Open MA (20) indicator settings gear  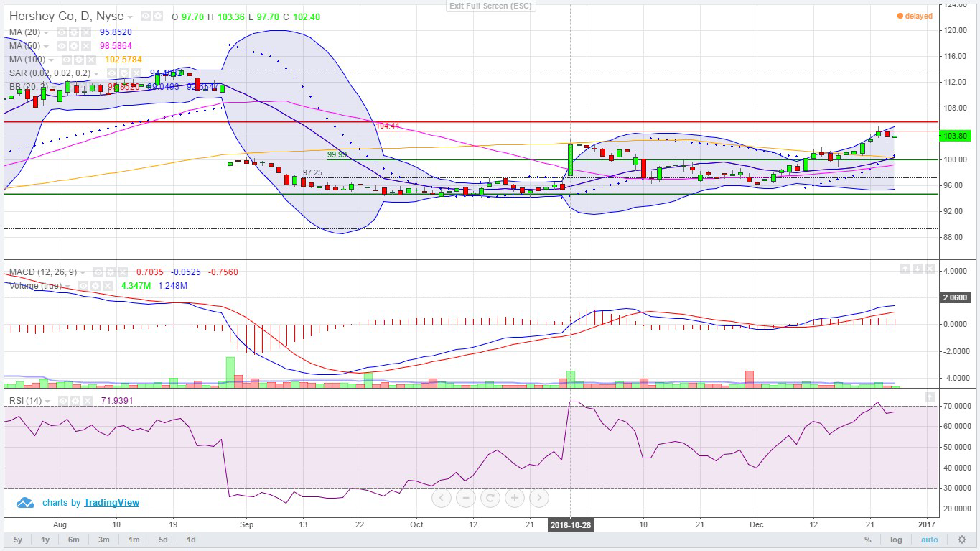(74, 32)
